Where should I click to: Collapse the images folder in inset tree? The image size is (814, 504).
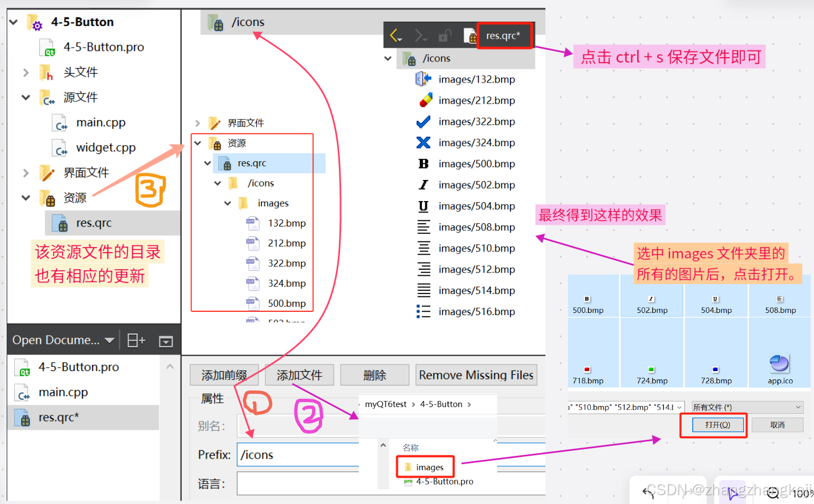[x=228, y=203]
